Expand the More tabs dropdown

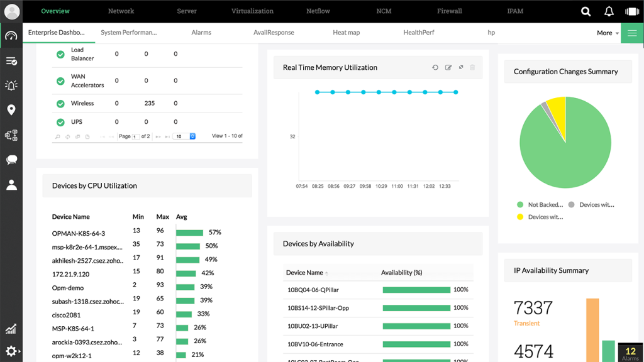(x=608, y=33)
